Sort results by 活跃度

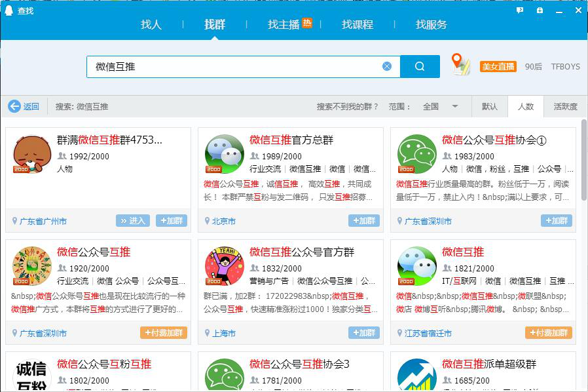[565, 107]
